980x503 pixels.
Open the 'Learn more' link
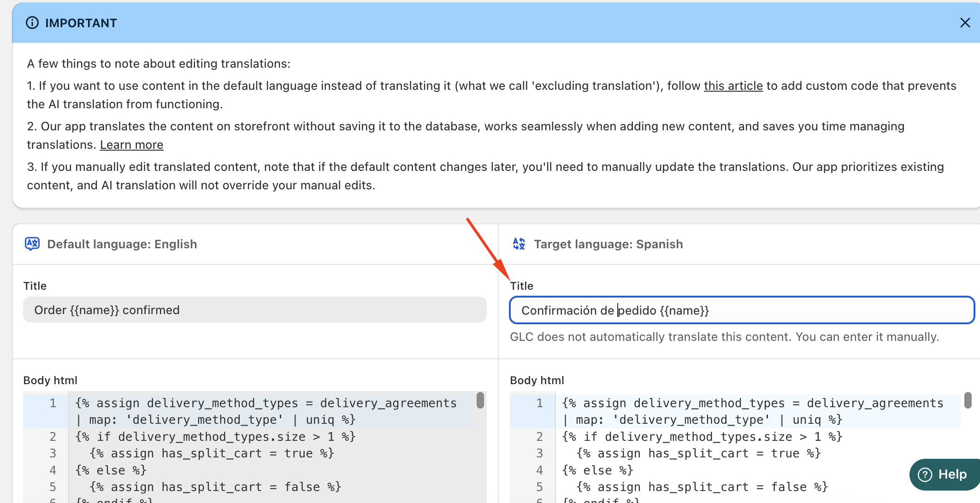click(x=131, y=145)
